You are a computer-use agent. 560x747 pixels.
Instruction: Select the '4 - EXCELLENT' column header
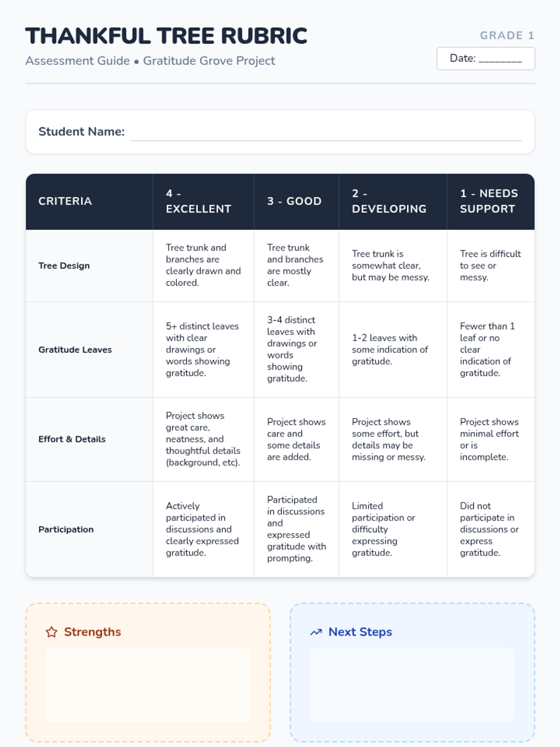[x=199, y=201]
